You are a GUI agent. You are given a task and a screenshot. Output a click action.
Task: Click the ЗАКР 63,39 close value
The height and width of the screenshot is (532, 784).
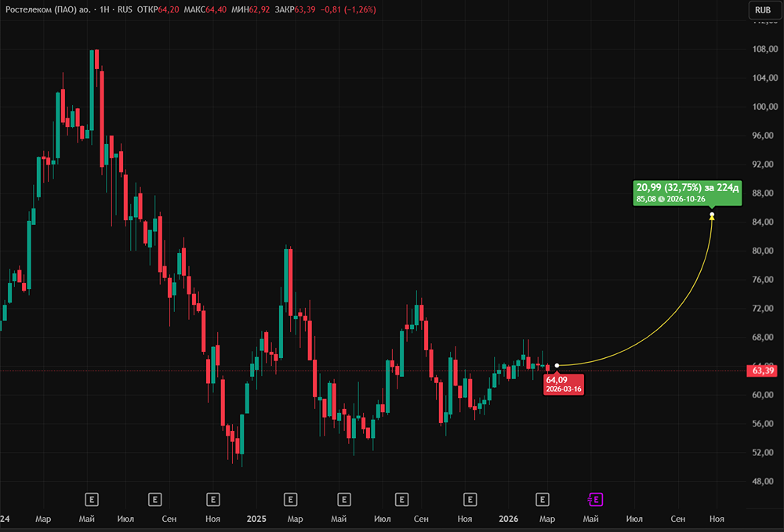(x=295, y=9)
